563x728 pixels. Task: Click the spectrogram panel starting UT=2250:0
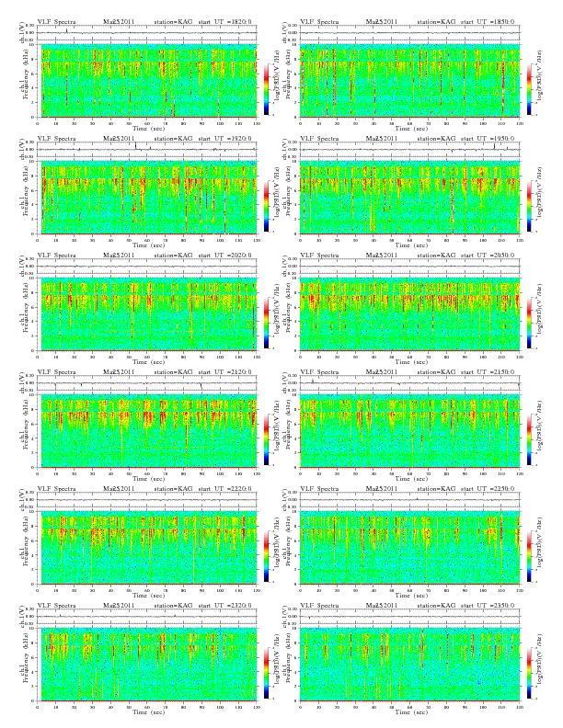click(x=409, y=548)
